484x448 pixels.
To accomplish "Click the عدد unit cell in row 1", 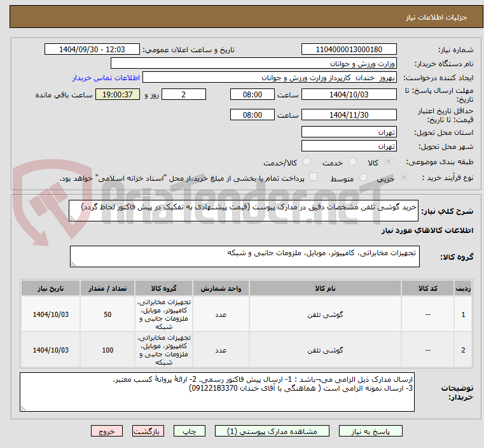I will pos(221,314).
